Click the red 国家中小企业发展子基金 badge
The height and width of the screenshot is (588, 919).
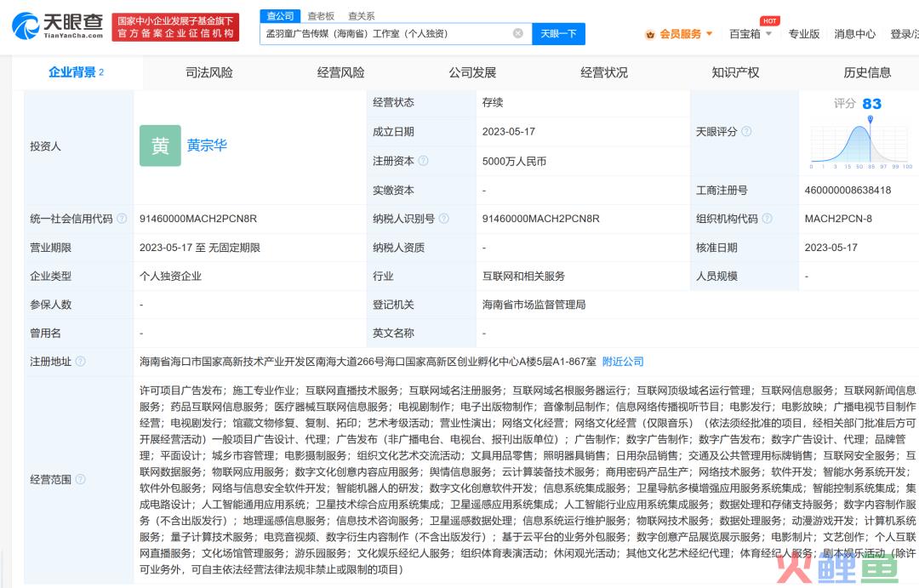coord(176,27)
